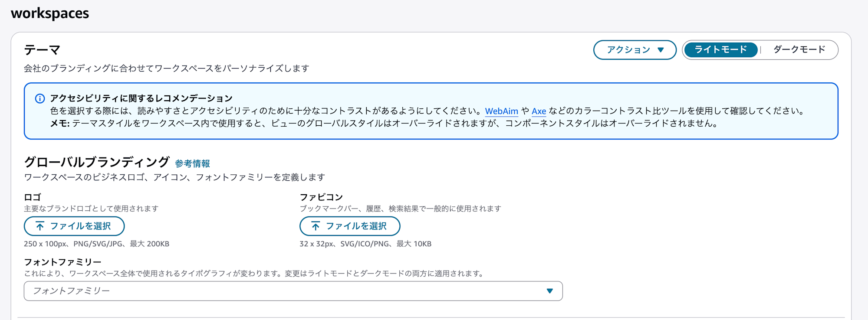Click the テーマ section heading

[42, 50]
